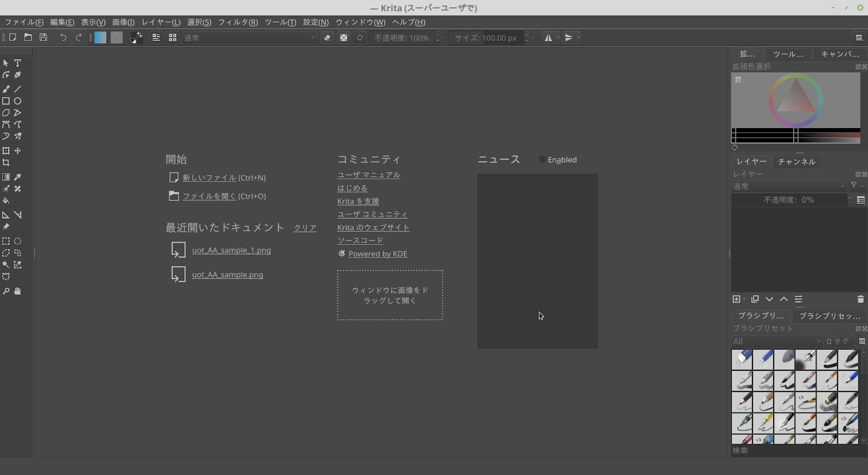The width and height of the screenshot is (868, 475).
Task: Choose the Ellipse shape tool
Action: tap(17, 101)
